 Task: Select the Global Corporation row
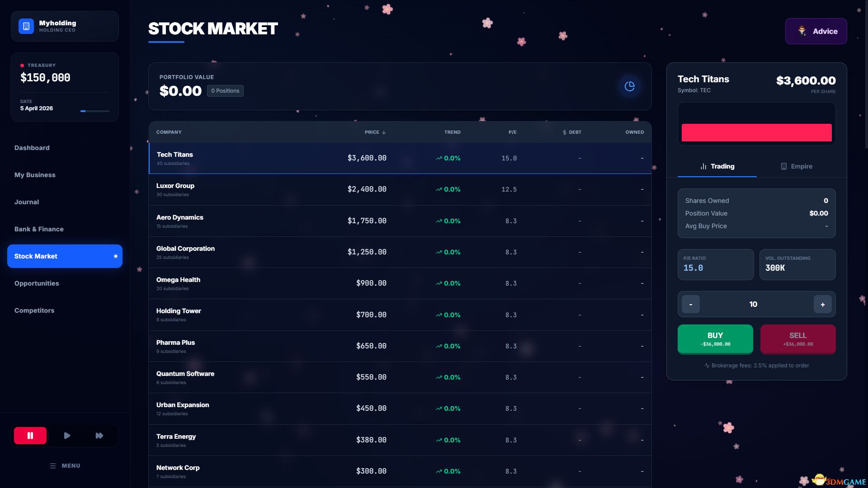tap(400, 252)
